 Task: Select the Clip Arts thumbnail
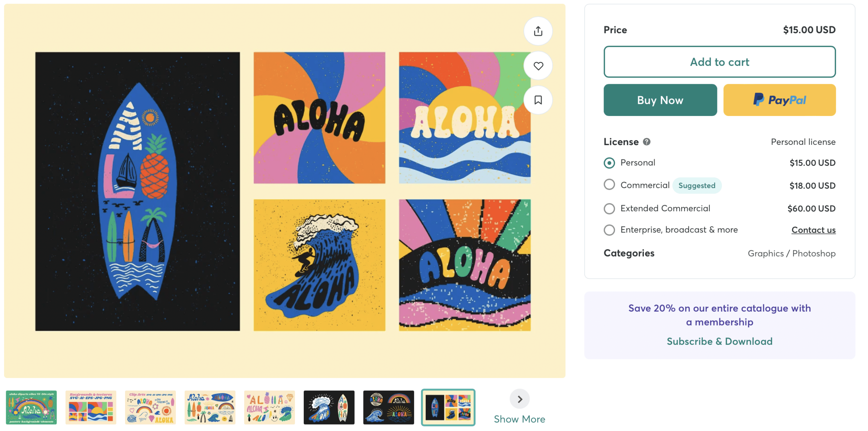click(x=150, y=407)
